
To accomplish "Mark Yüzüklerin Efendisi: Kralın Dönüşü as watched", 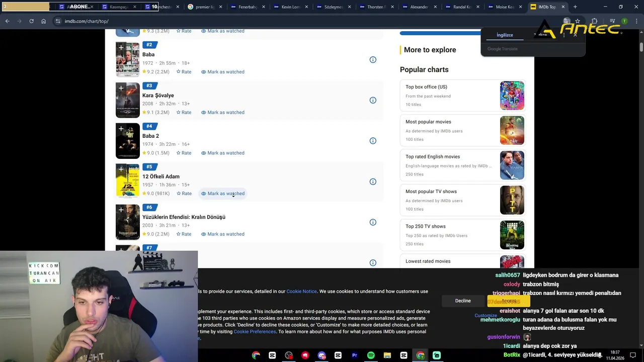I will [x=223, y=234].
